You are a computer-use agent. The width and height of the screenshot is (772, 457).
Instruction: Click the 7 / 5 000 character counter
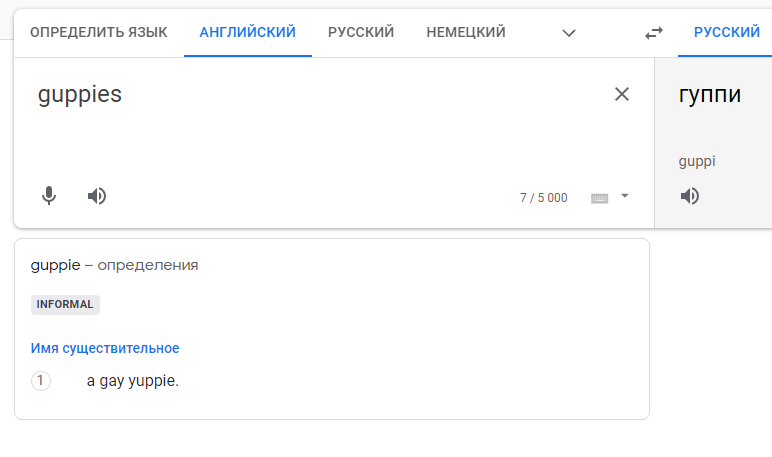[x=543, y=198]
